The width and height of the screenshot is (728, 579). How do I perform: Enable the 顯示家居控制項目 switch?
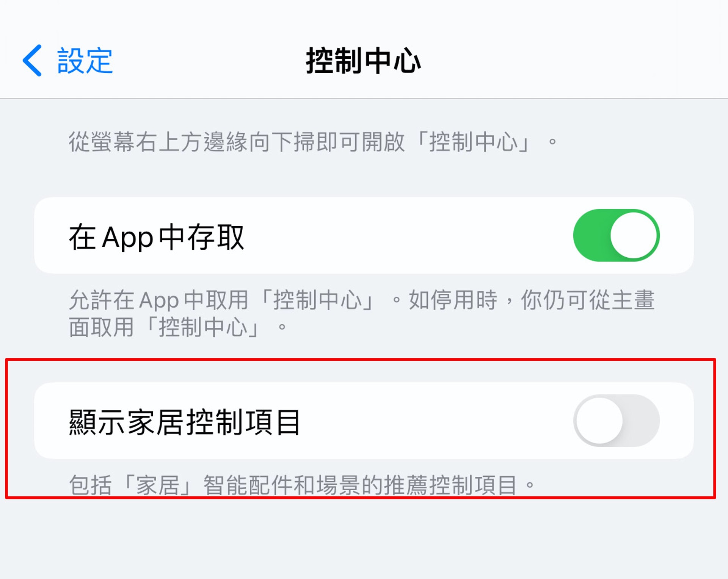pos(616,421)
